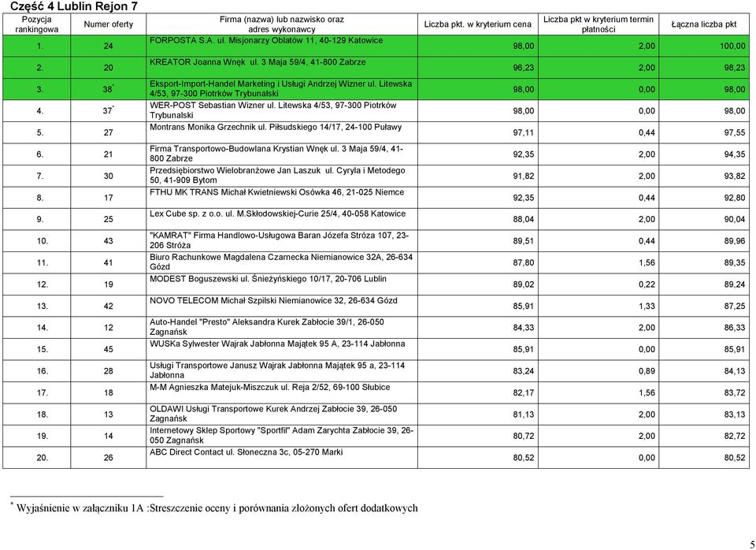Select 'Eksport-Import-Handel Marketing i Usługi Andrzej Wizner' cell
The image size is (756, 550).
pyautogui.click(x=282, y=89)
